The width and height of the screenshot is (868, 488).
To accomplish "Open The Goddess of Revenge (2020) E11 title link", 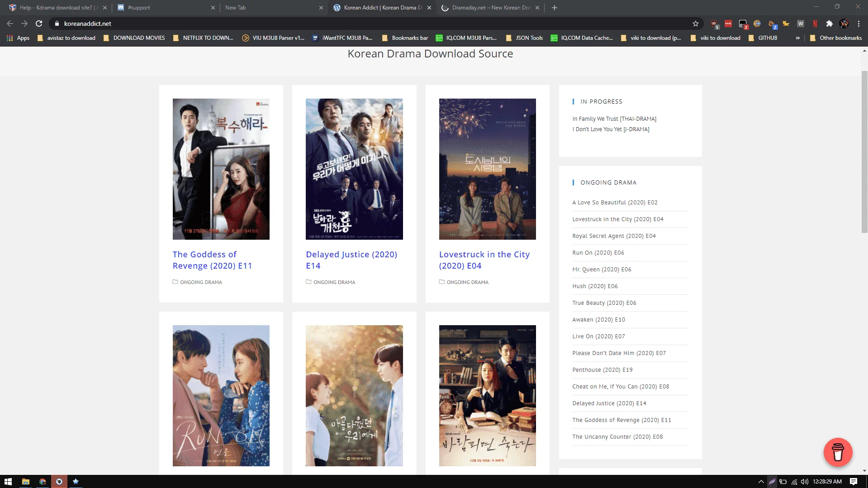I will [x=212, y=260].
